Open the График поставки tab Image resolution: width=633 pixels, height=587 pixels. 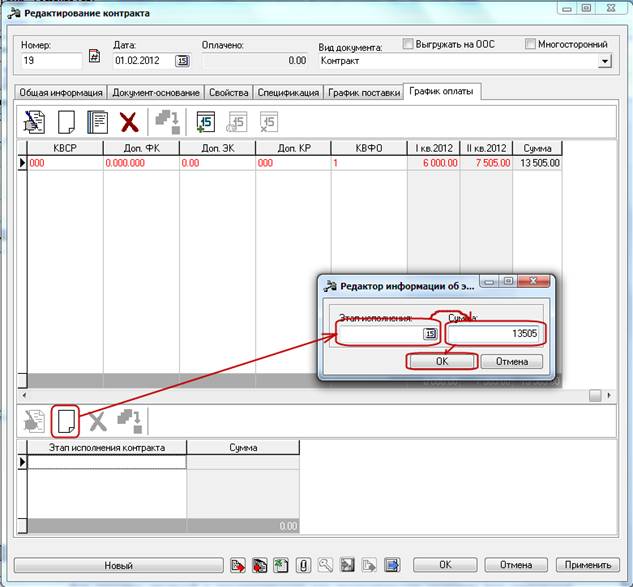[363, 92]
